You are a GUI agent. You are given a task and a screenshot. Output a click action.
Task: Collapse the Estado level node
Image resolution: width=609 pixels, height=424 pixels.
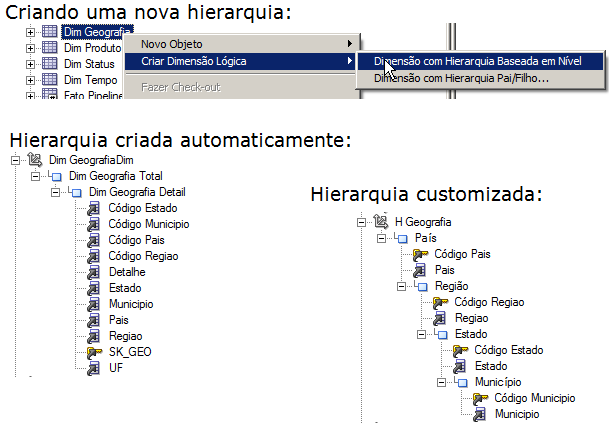click(420, 334)
